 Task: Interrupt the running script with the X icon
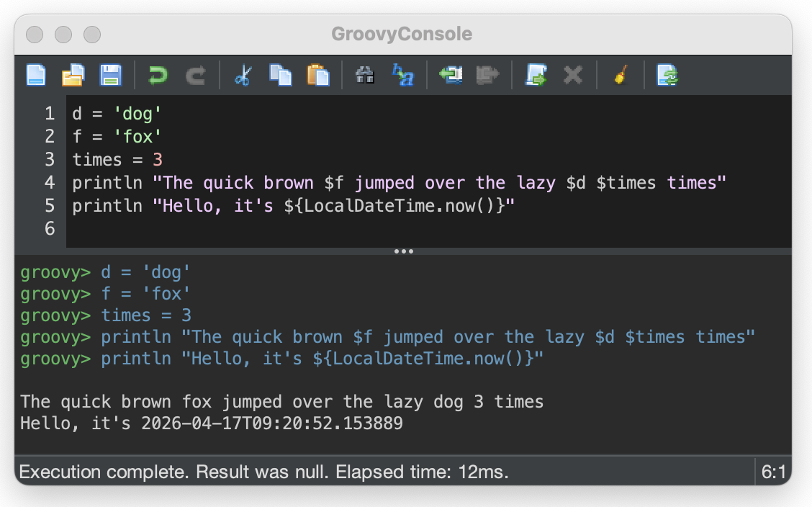click(x=573, y=75)
